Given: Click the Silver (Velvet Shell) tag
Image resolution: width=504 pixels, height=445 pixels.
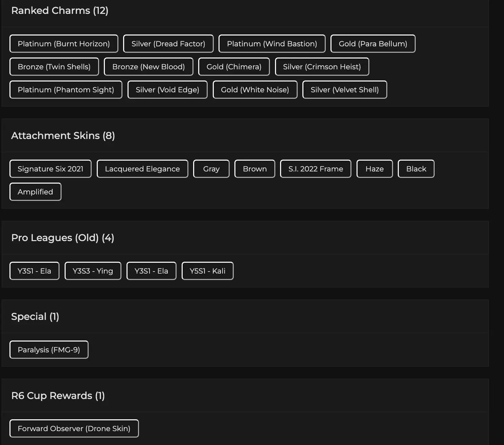Looking at the screenshot, I should [344, 90].
